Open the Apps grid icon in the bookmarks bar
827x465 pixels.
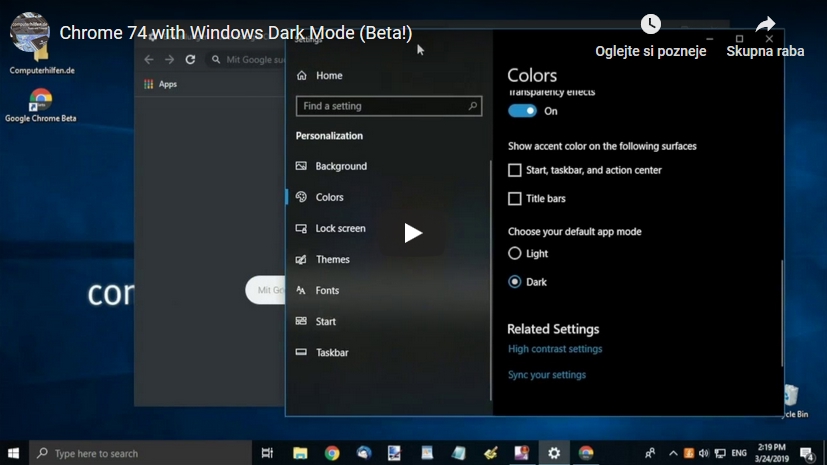tap(149, 84)
